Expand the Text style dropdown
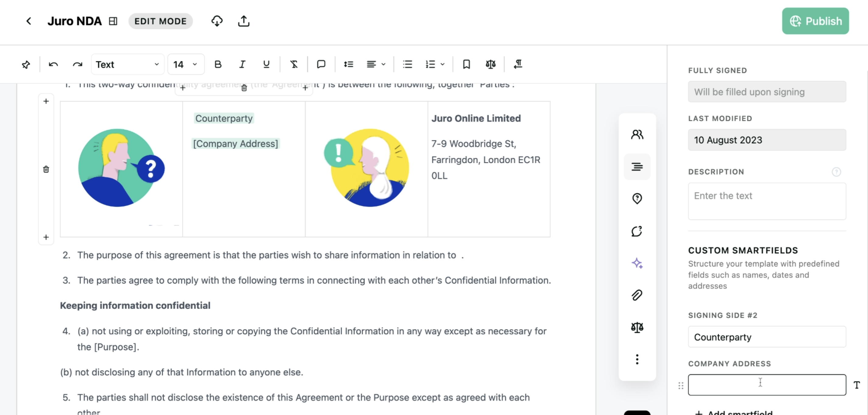This screenshot has height=415, width=868. tap(127, 64)
